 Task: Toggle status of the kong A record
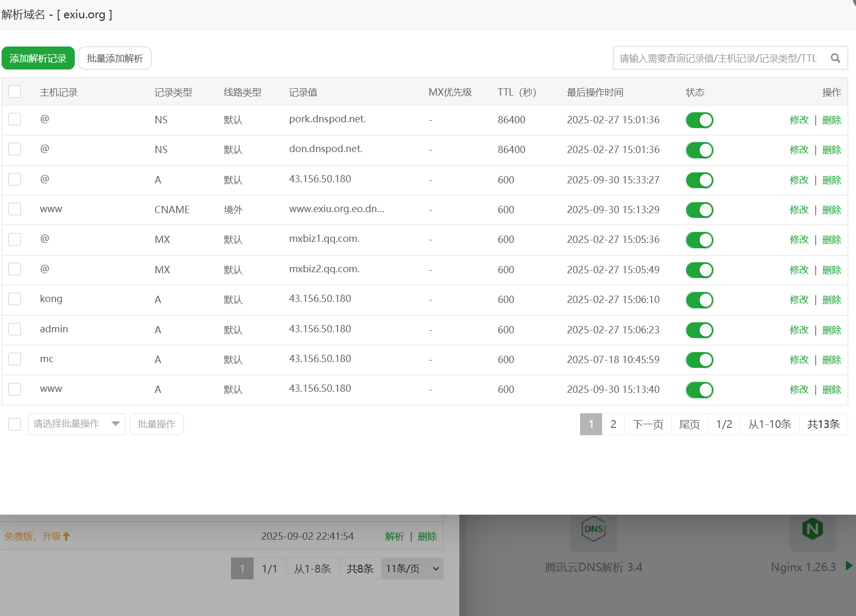[x=699, y=300]
